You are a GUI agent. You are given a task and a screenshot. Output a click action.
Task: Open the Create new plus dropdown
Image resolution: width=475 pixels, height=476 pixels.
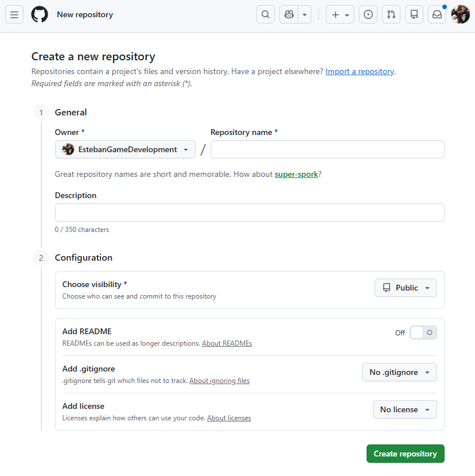coord(340,15)
